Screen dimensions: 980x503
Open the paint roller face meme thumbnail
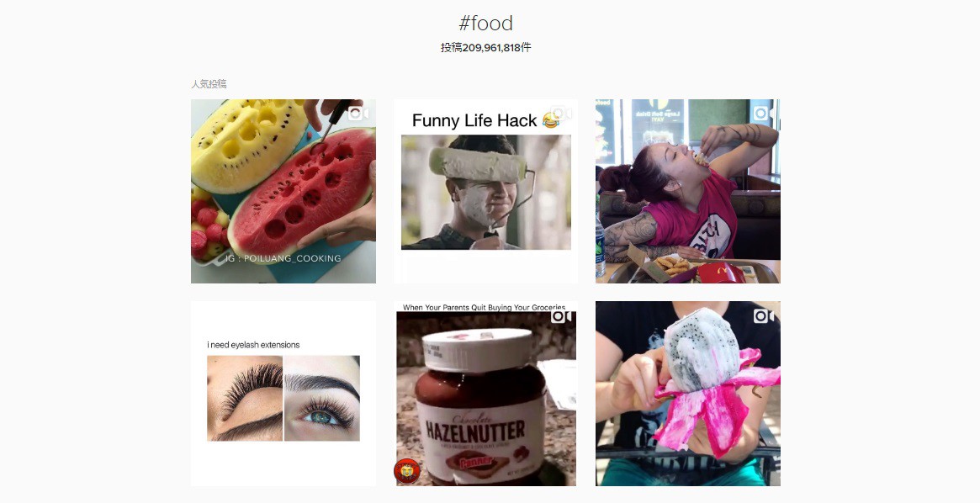pyautogui.click(x=485, y=191)
